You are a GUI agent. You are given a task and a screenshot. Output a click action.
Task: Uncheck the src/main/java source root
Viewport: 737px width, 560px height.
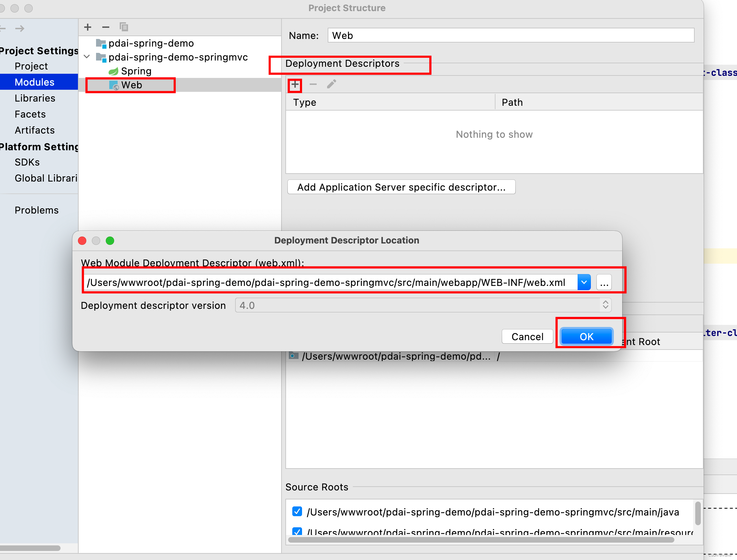click(x=297, y=512)
